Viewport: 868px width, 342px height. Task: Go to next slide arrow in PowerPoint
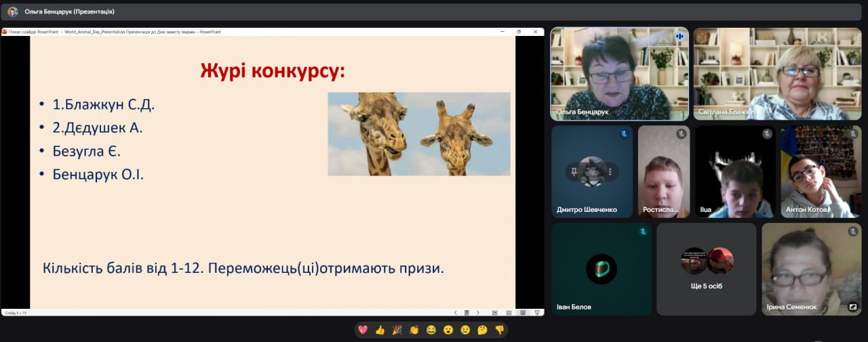[x=478, y=313]
